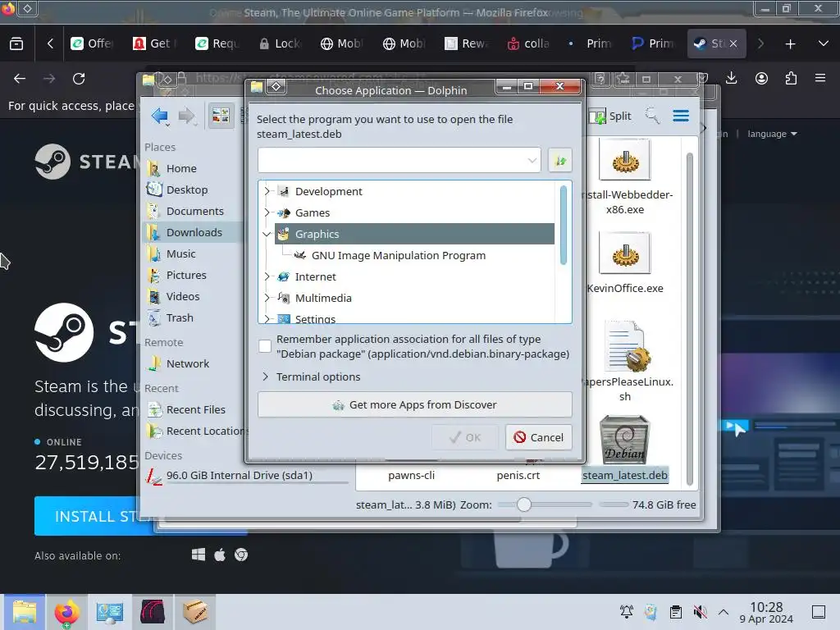Open a new Firefox tab
This screenshot has width=840, height=630.
point(790,44)
